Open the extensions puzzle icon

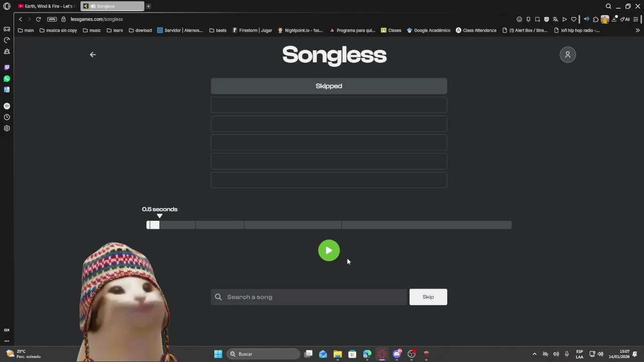coord(596,19)
